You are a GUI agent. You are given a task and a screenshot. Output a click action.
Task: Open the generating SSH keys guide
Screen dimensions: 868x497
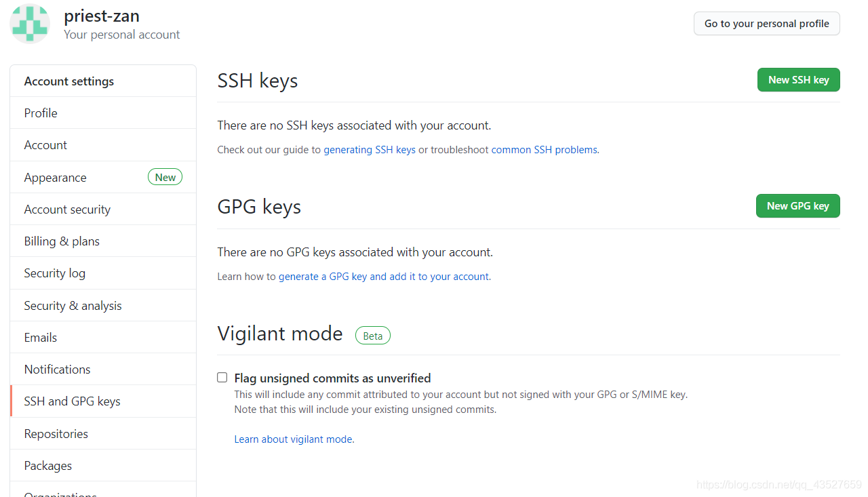coord(370,150)
